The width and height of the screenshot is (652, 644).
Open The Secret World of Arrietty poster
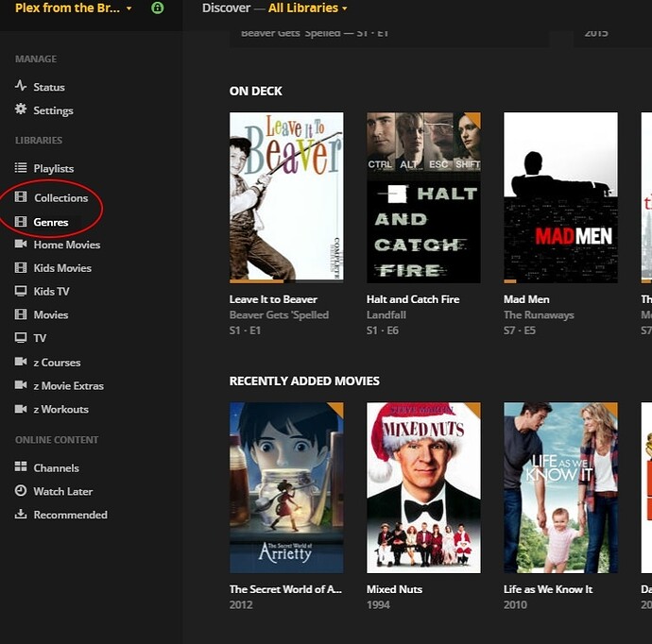pos(286,488)
